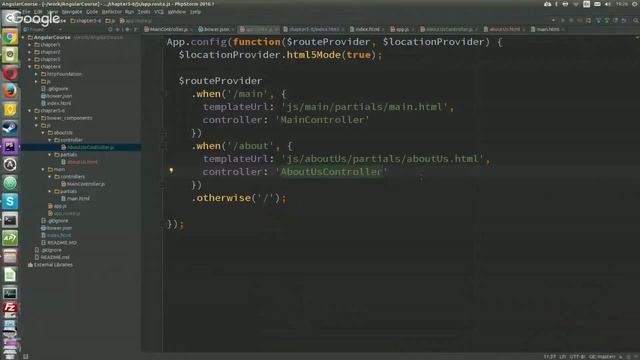640x360 pixels.
Task: Open the Terminal dock icon
Action: click(10, 220)
